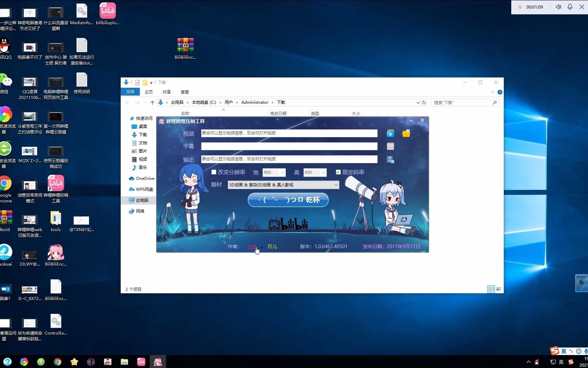588x368 pixels.
Task: Go up one folder in Explorer
Action: 152,102
